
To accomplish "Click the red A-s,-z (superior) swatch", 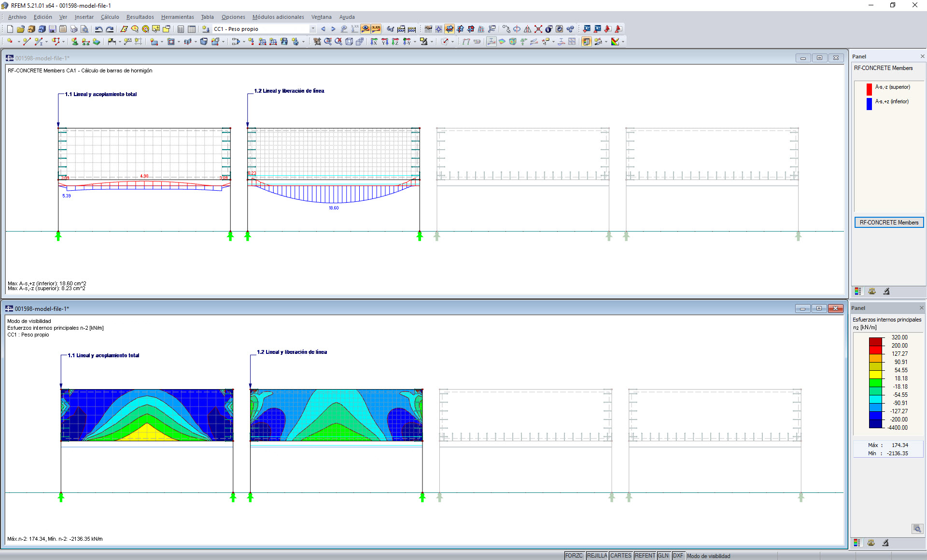I will tap(869, 89).
